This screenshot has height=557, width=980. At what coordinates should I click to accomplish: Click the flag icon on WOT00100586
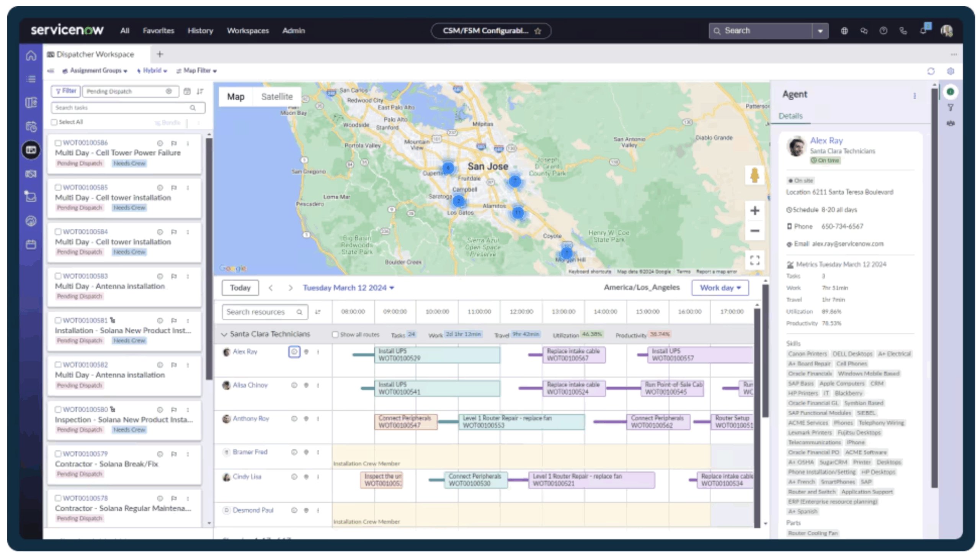[174, 143]
